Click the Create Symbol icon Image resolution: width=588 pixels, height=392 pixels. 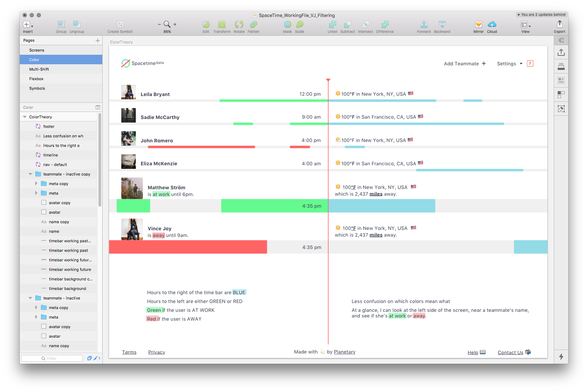tap(120, 24)
